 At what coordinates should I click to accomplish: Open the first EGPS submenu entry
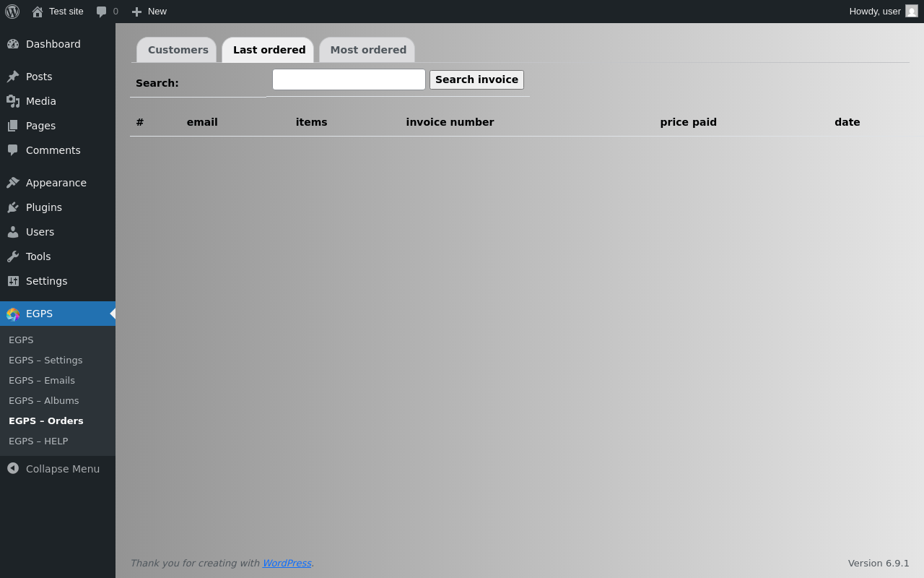[x=21, y=340]
